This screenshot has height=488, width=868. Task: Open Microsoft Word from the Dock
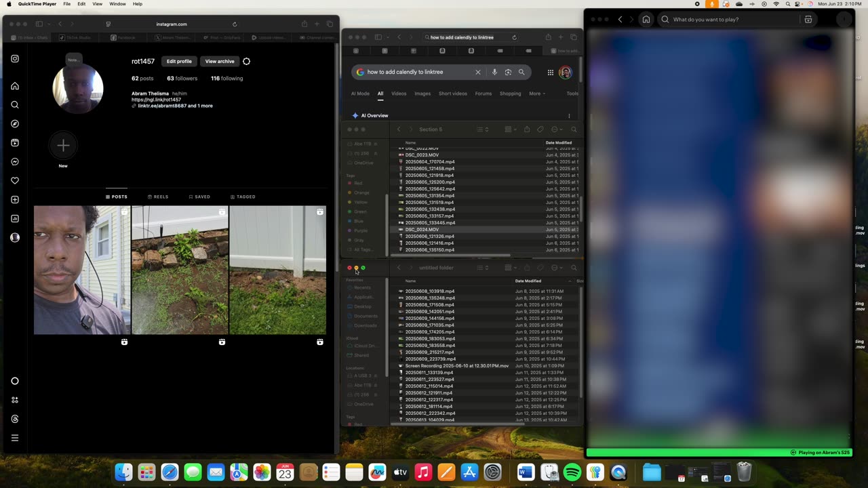coord(526,472)
